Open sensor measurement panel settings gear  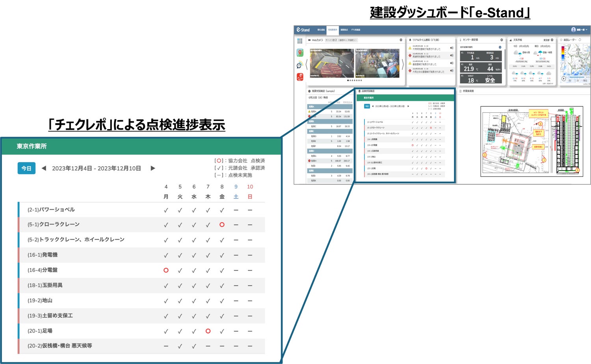[x=502, y=40]
